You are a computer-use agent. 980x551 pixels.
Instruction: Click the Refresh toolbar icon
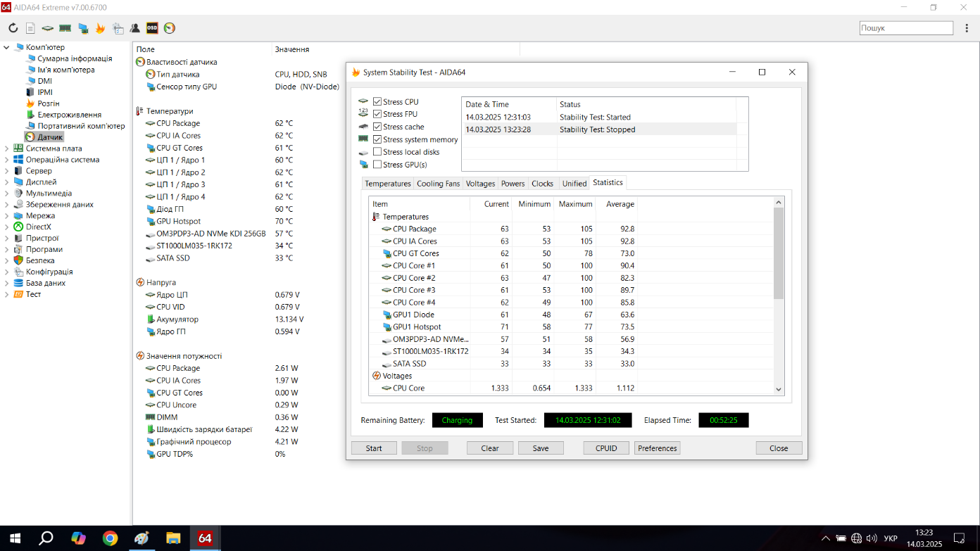(13, 28)
